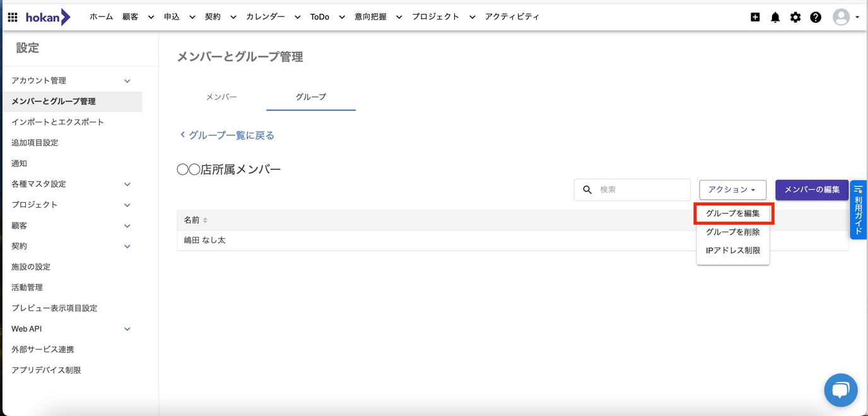Click the hokan logo

coord(48,17)
